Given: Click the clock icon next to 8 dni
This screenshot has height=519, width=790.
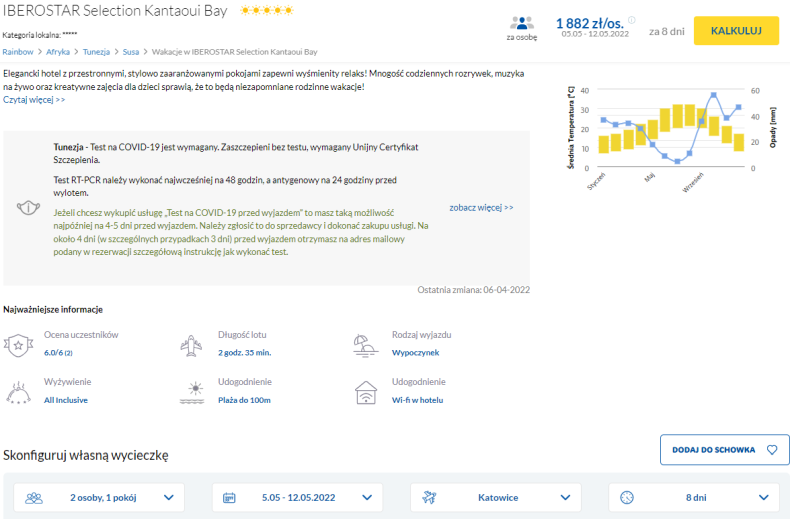Looking at the screenshot, I should pyautogui.click(x=627, y=498).
